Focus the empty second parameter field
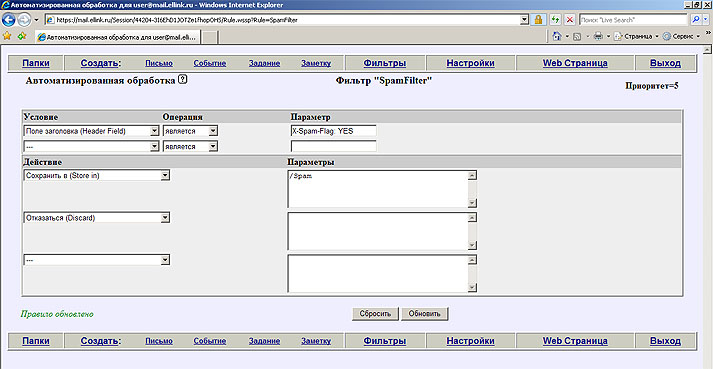Screen dimensions: 713x369 [333, 146]
